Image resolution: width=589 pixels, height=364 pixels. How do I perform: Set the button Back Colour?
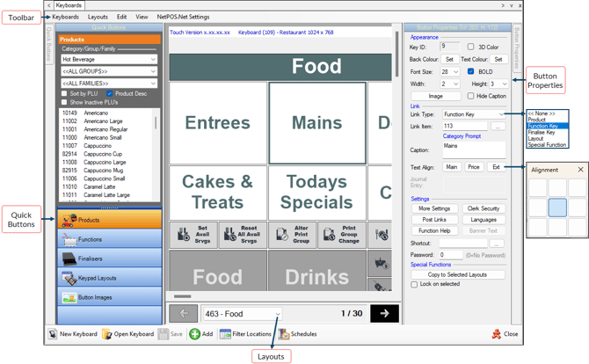pyautogui.click(x=449, y=60)
